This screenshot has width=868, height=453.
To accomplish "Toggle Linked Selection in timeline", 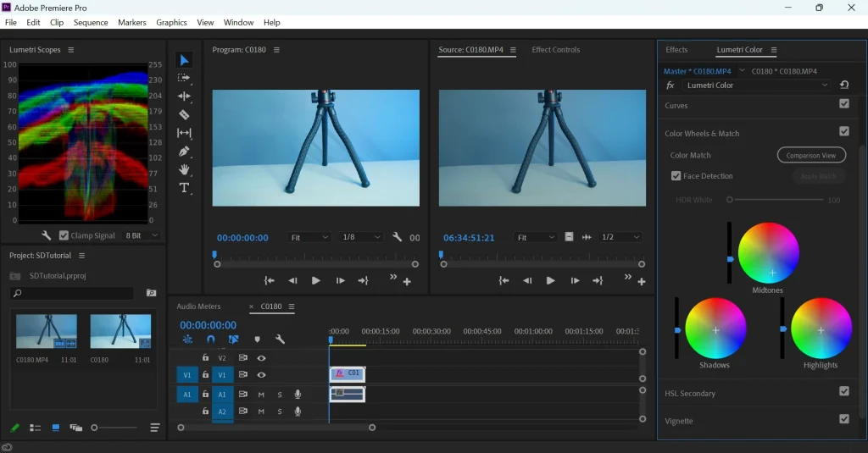I will 234,339.
